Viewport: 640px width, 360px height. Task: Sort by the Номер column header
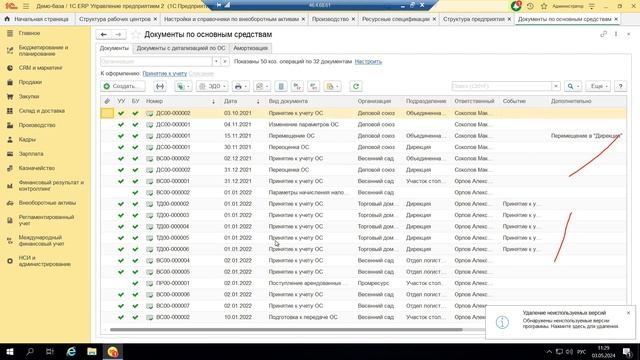pyautogui.click(x=180, y=101)
